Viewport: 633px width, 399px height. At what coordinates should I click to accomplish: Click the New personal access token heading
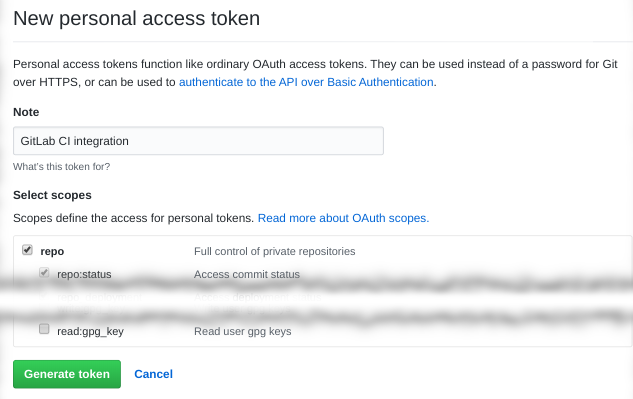coord(136,19)
